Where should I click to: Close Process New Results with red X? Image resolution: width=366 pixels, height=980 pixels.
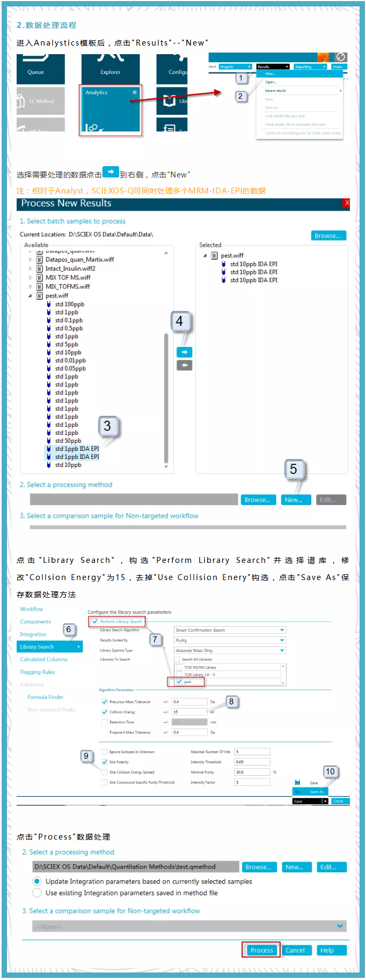[x=347, y=203]
